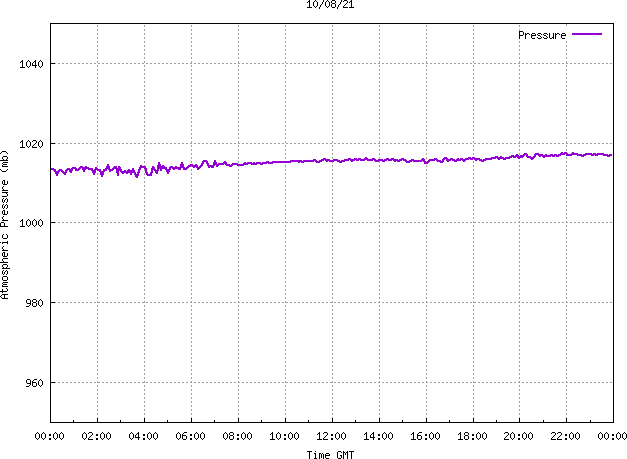Click the date title 10/08/21

330,4
